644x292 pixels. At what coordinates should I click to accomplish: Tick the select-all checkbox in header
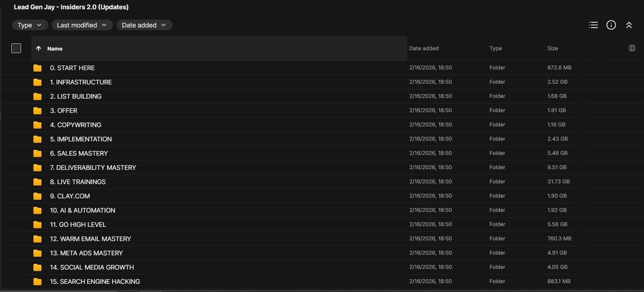16,48
